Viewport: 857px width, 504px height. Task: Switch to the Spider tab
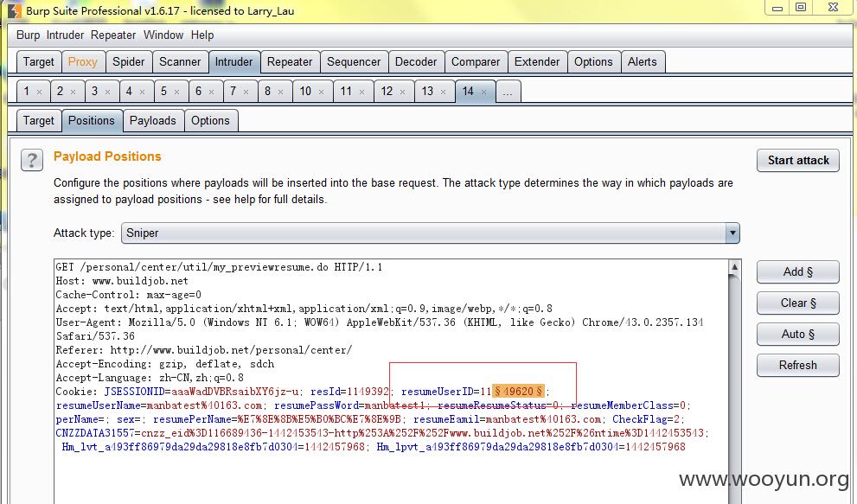coord(129,61)
